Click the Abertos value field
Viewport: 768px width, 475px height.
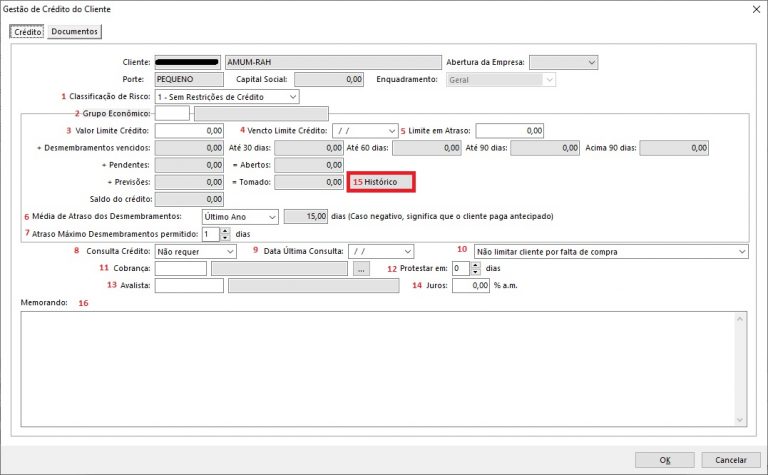pos(309,165)
